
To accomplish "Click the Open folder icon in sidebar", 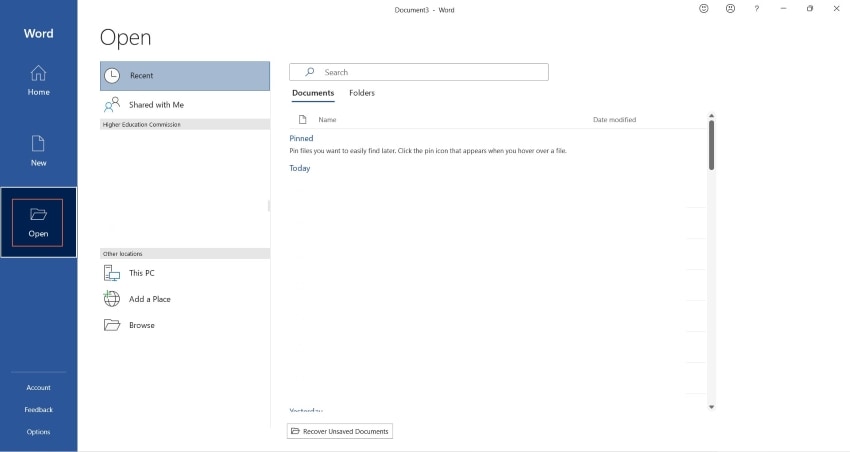I will pyautogui.click(x=38, y=214).
